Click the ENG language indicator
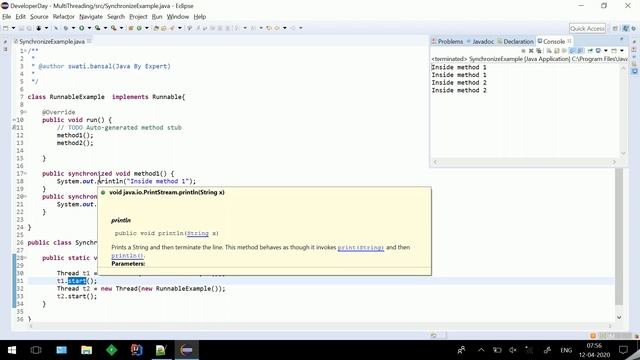Viewport: 640px width, 360px height. pos(566,350)
